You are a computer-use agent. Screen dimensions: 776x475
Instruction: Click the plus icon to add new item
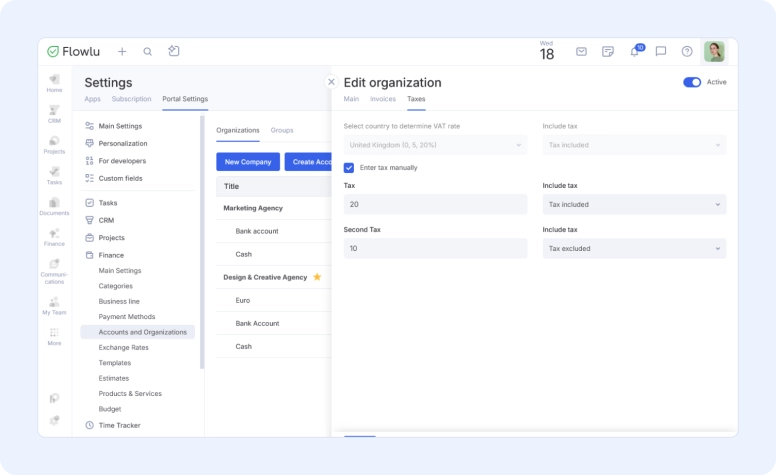[x=122, y=52]
